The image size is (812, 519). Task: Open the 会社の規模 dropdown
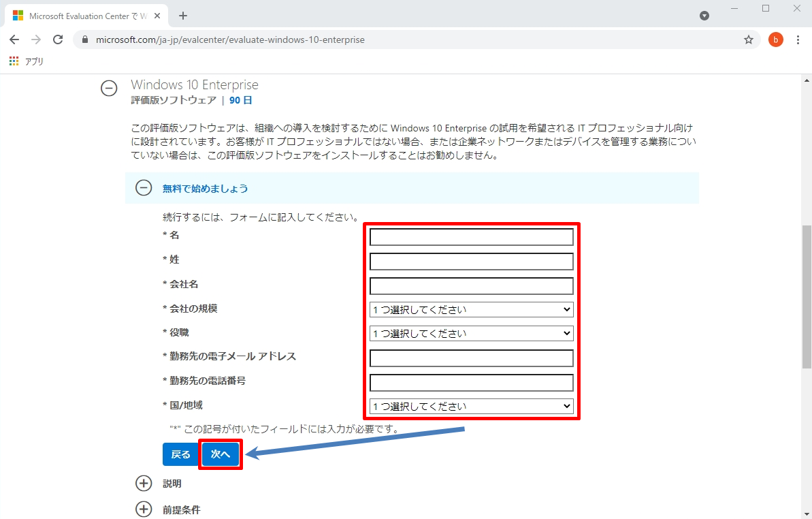click(x=471, y=310)
